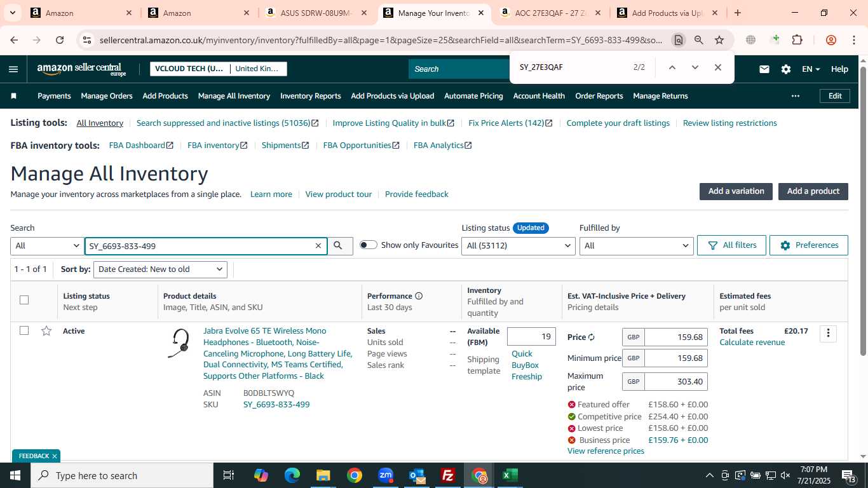Image resolution: width=868 pixels, height=488 pixels.
Task: Click the Amazon Seller Central logo
Action: click(x=81, y=69)
